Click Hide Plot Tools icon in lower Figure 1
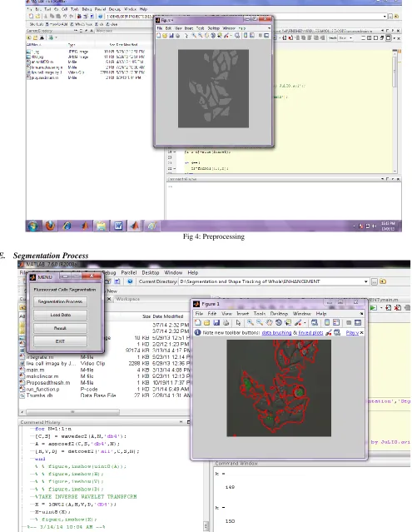412x532 pixels. click(348, 323)
